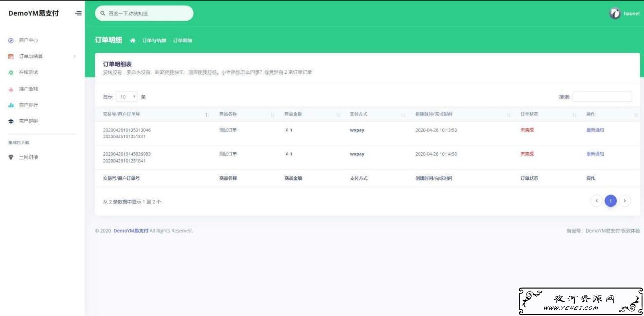Click 重新通知 for the 10:13:53 order
The width and height of the screenshot is (644, 316).
(x=595, y=130)
